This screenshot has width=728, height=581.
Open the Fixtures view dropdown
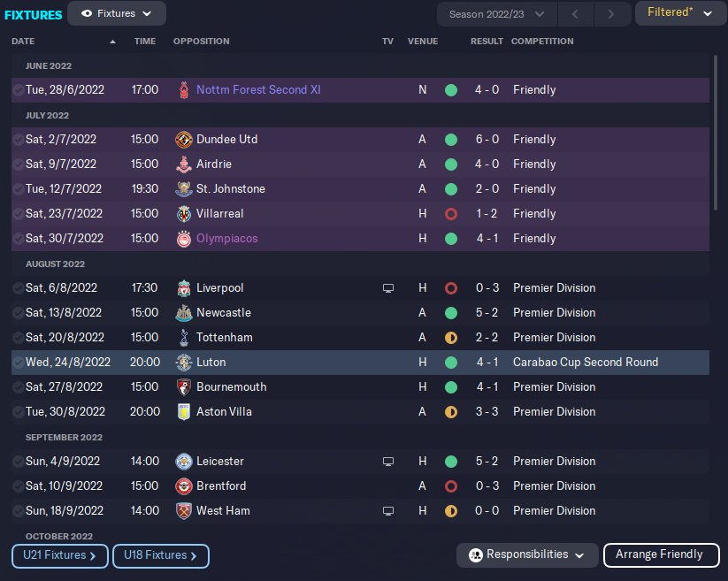click(116, 14)
